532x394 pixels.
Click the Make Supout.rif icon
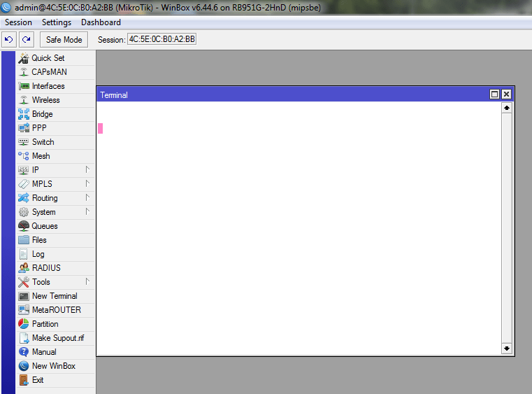point(24,338)
